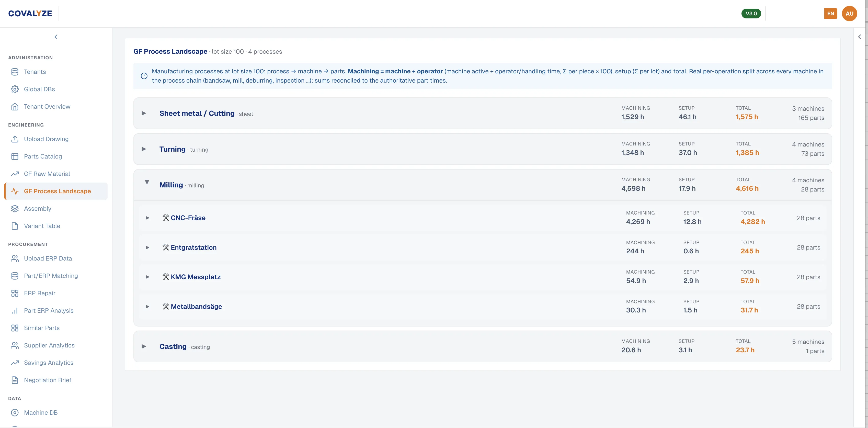Click the Machine DB disc icon
The width and height of the screenshot is (868, 428).
point(15,412)
